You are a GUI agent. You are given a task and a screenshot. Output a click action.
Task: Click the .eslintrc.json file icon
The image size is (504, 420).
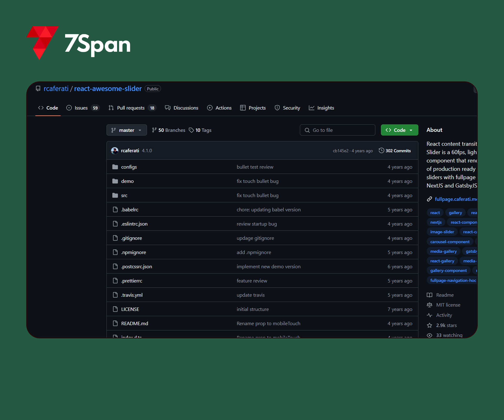point(115,224)
